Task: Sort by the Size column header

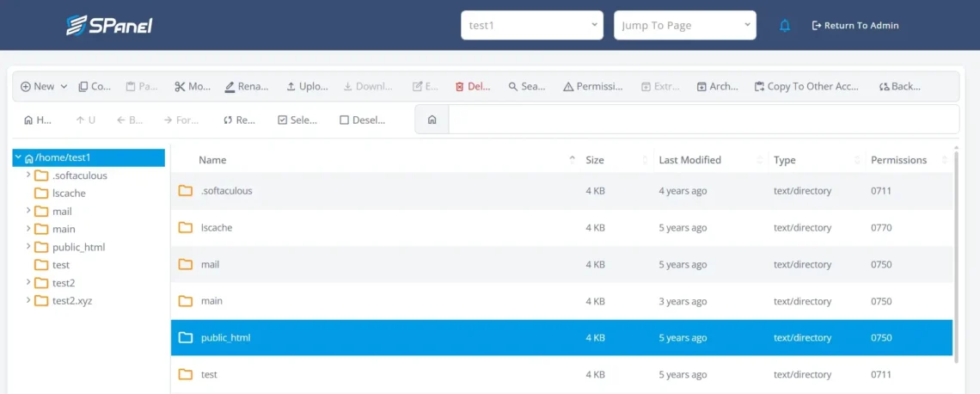Action: point(594,160)
